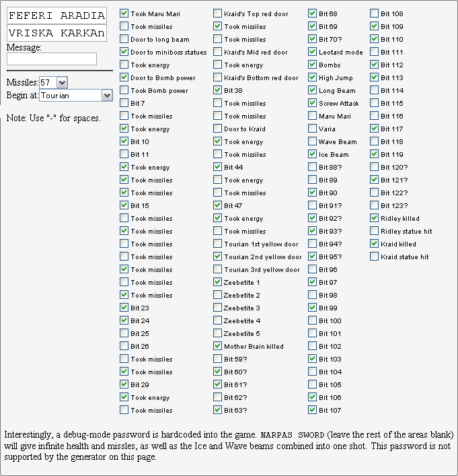Screen dimensions: 458x476
Task: Uncheck the Took Maru Mari checkbox
Action: point(124,13)
